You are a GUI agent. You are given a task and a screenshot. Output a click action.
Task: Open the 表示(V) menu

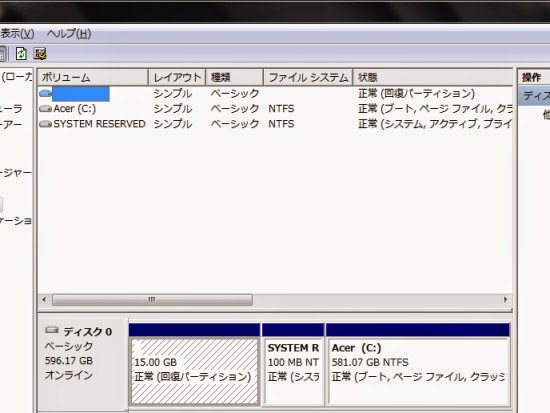pyautogui.click(x=17, y=34)
